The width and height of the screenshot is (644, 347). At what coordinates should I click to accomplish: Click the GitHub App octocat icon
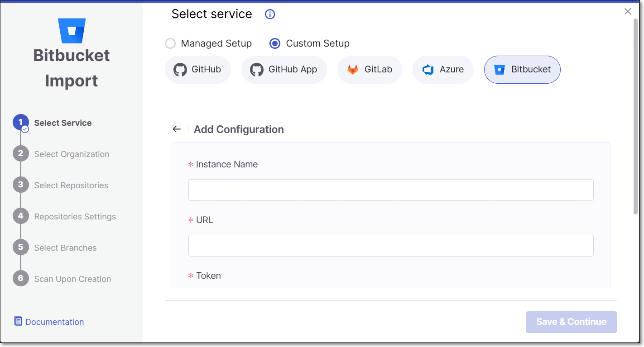point(257,70)
